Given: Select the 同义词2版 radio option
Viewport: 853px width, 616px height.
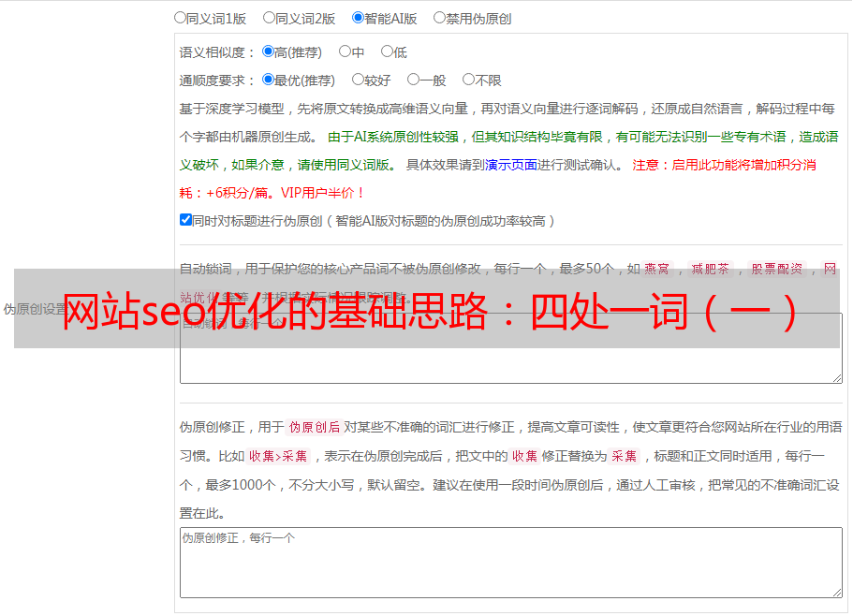Looking at the screenshot, I should 269,18.
